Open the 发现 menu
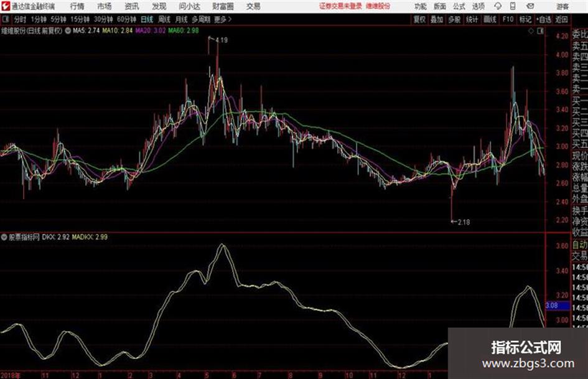 [159, 6]
